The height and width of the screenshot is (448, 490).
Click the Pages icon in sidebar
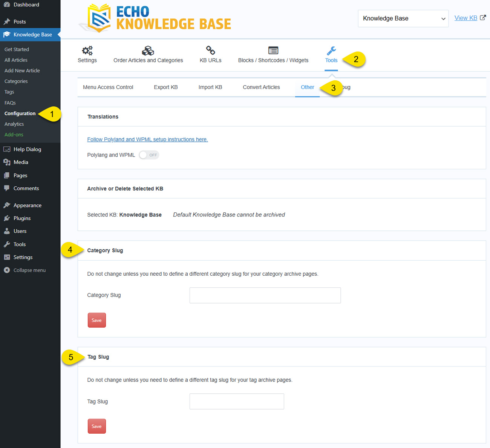pyautogui.click(x=7, y=175)
